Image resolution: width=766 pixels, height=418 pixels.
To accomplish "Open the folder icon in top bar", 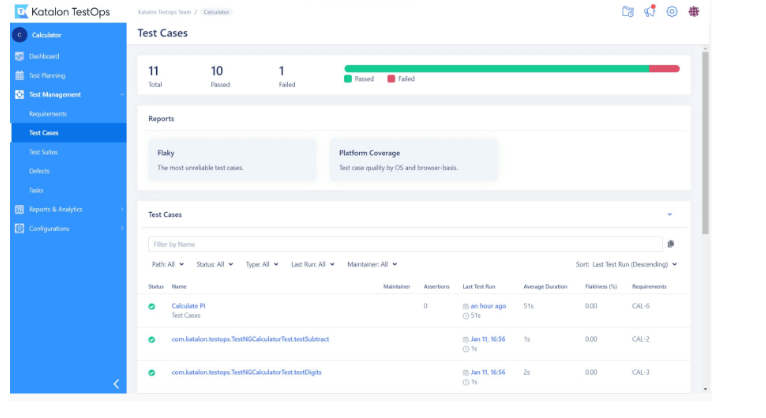I will point(628,11).
